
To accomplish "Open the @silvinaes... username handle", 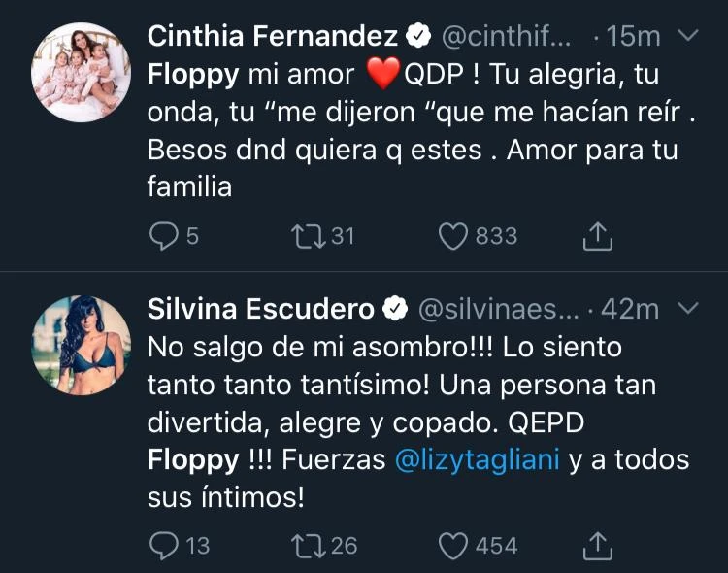I will (497, 309).
